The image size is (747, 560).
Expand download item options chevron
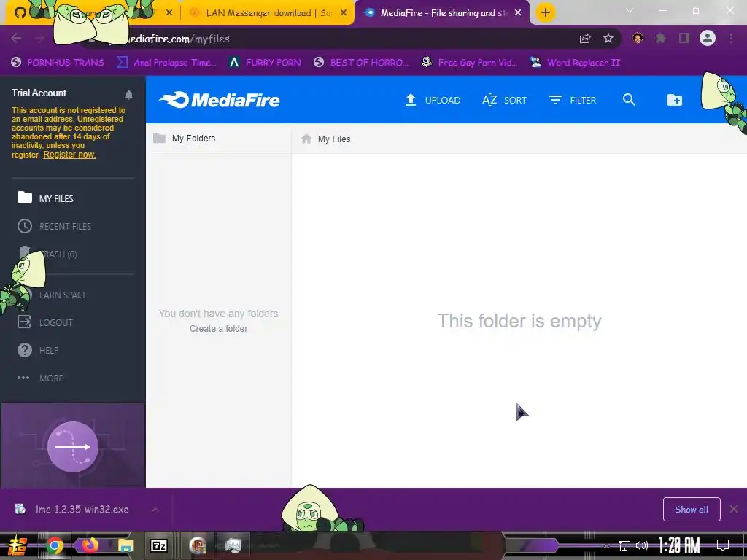click(x=155, y=510)
